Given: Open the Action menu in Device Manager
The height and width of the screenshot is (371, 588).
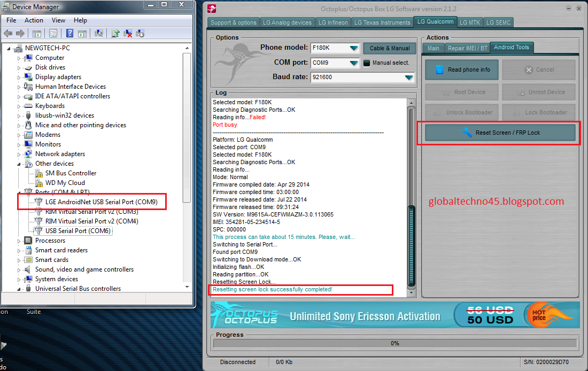Looking at the screenshot, I should (x=34, y=20).
